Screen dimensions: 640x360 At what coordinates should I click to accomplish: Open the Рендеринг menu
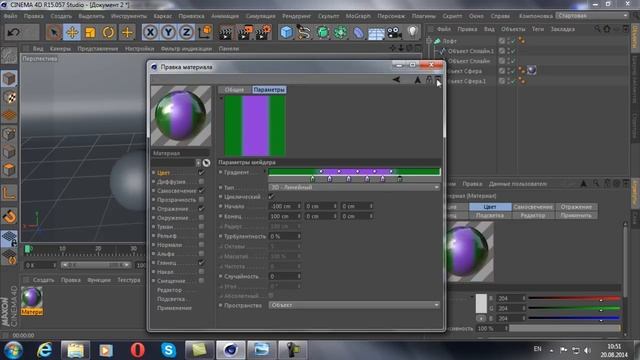(x=297, y=16)
